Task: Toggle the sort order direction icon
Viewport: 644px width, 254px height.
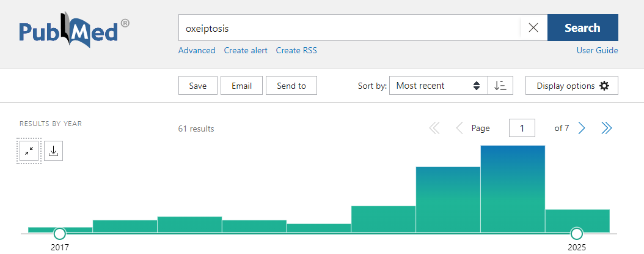Action: (500, 86)
